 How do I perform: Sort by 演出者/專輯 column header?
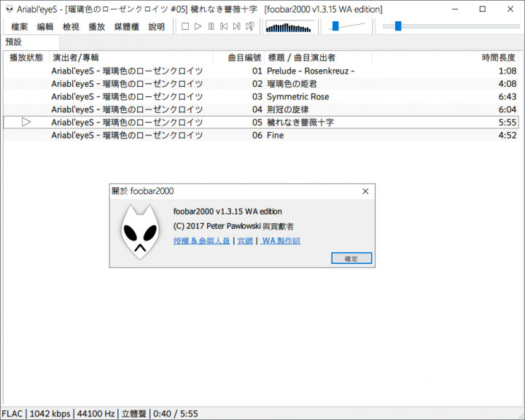(131, 58)
